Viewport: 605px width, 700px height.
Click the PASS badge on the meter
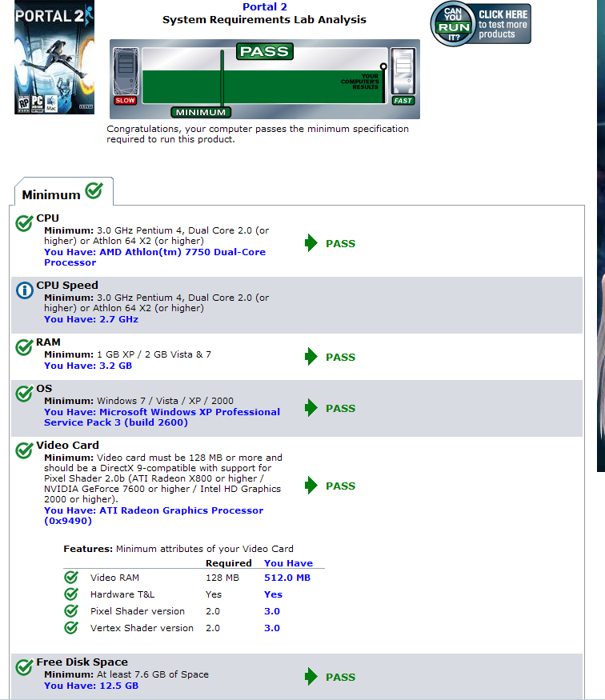(x=264, y=51)
